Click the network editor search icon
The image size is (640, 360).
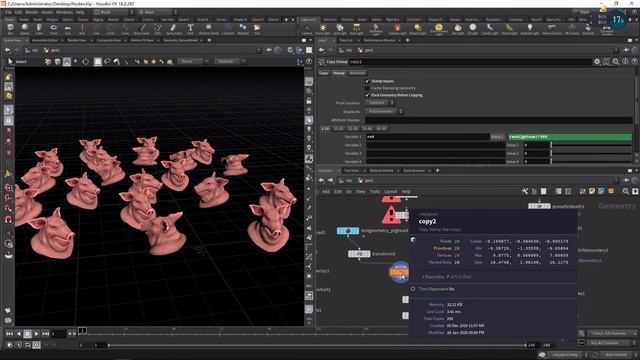coord(626,191)
